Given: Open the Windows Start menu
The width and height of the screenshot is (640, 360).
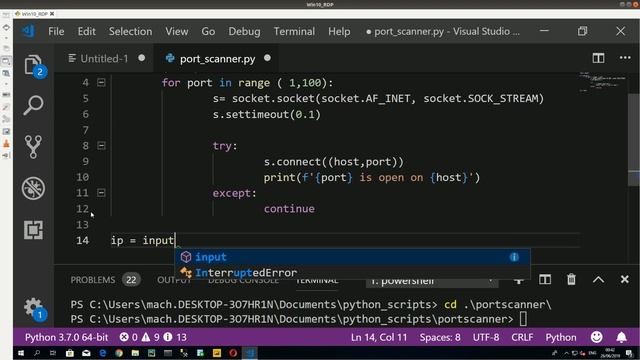Looking at the screenshot, I should (21, 353).
